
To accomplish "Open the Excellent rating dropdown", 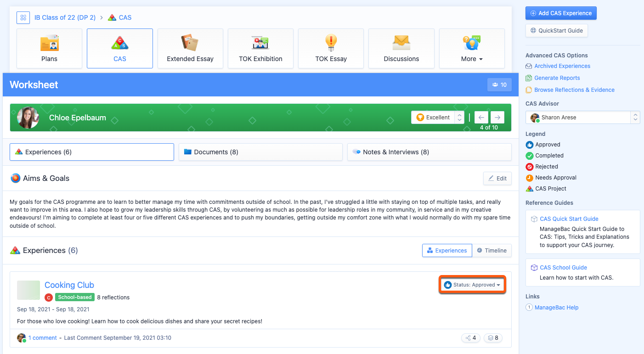I will coord(438,118).
